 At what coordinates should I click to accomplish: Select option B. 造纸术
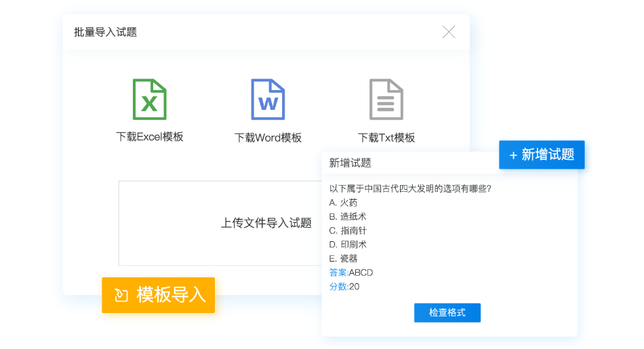point(348,217)
